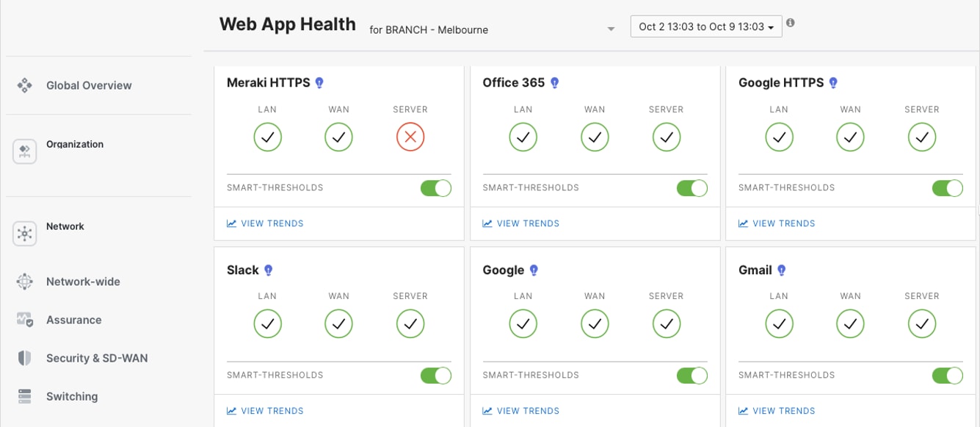Click the Office 365 WAN status checkmark
This screenshot has height=427, width=980.
(595, 137)
